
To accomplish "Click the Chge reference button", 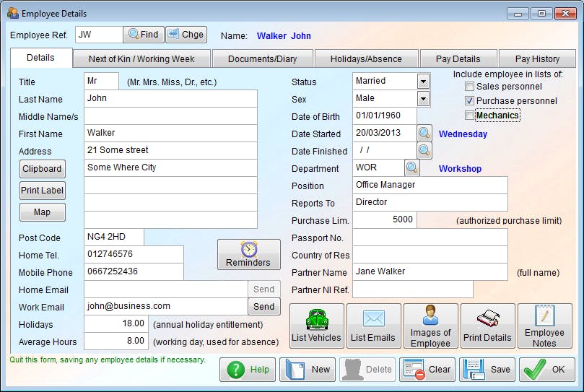I will click(186, 35).
